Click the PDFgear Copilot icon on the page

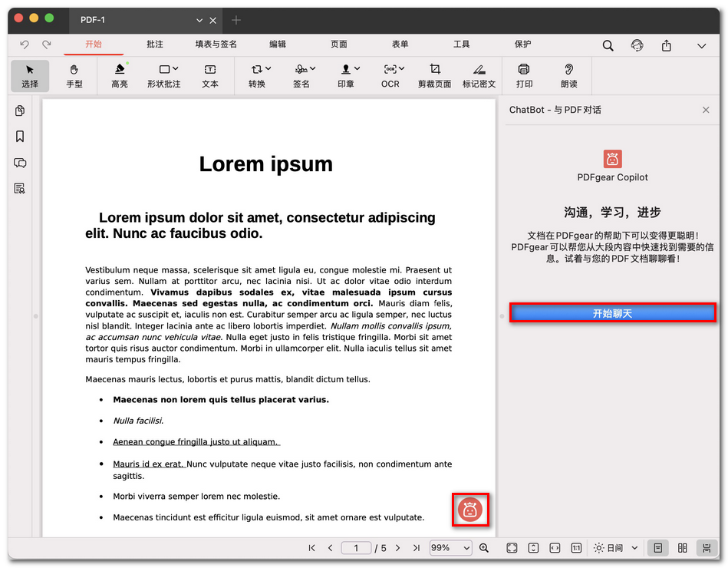click(x=470, y=509)
